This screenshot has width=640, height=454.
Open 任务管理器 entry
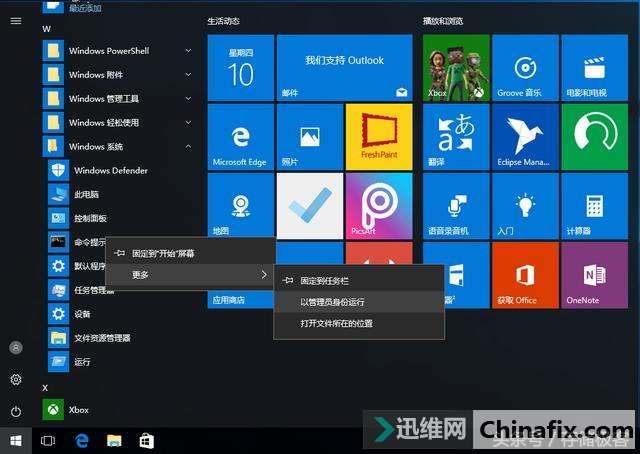81,290
